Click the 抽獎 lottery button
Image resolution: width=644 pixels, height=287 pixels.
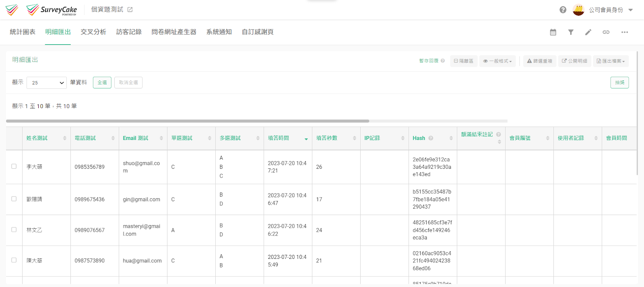(x=619, y=83)
